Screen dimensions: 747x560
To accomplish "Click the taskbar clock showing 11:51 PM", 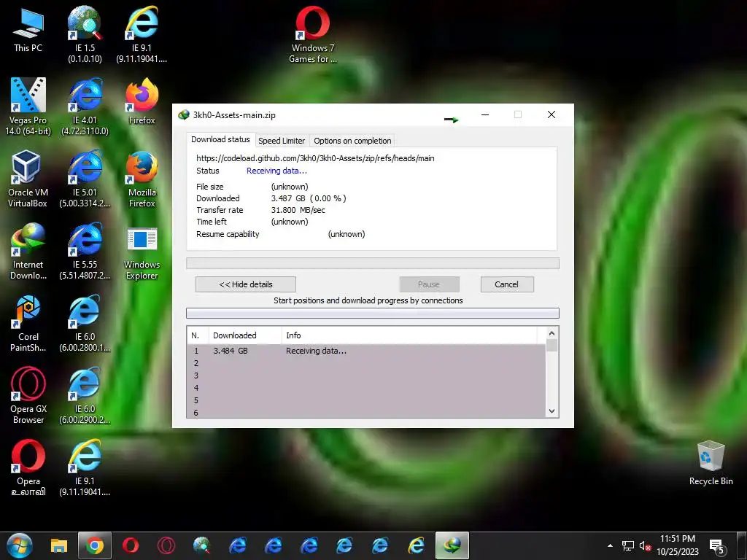I will 678,545.
